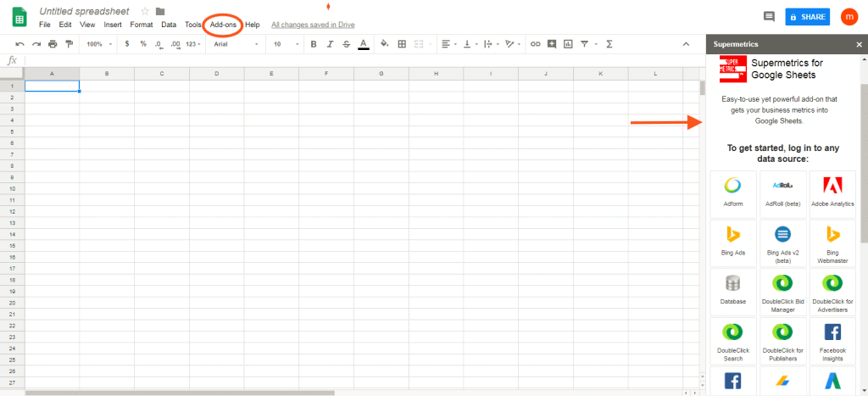Choose Bing Webmaster data source

click(832, 243)
